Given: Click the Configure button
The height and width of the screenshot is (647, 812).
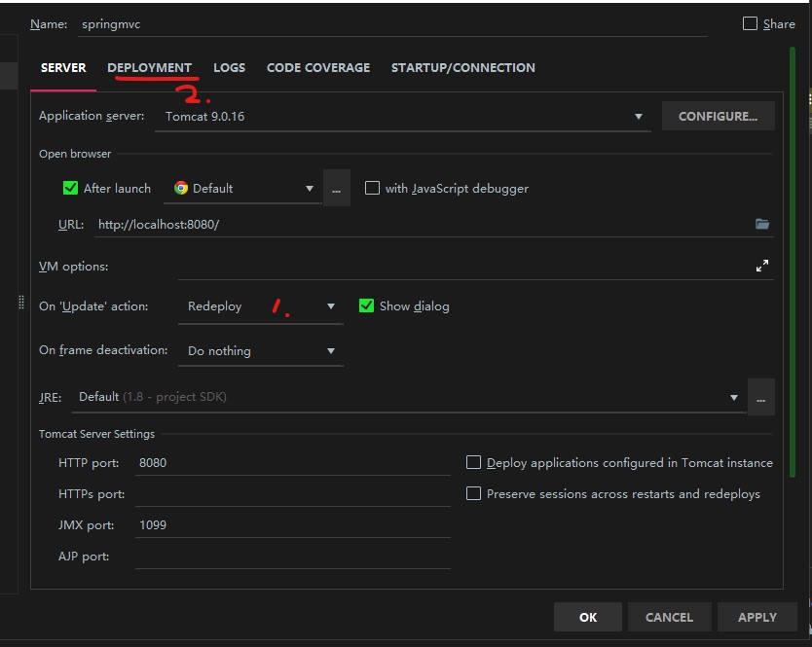Looking at the screenshot, I should 718,116.
